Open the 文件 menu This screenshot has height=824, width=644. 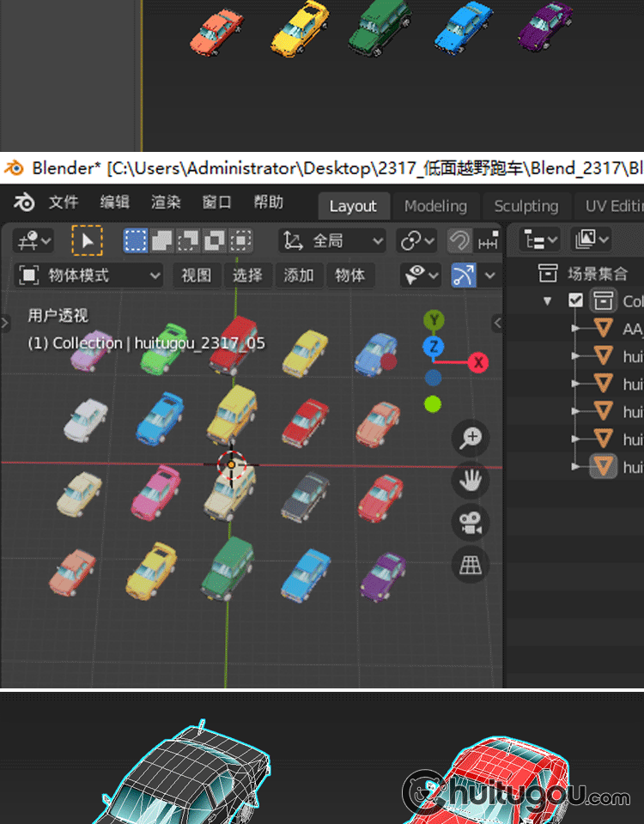[x=64, y=203]
